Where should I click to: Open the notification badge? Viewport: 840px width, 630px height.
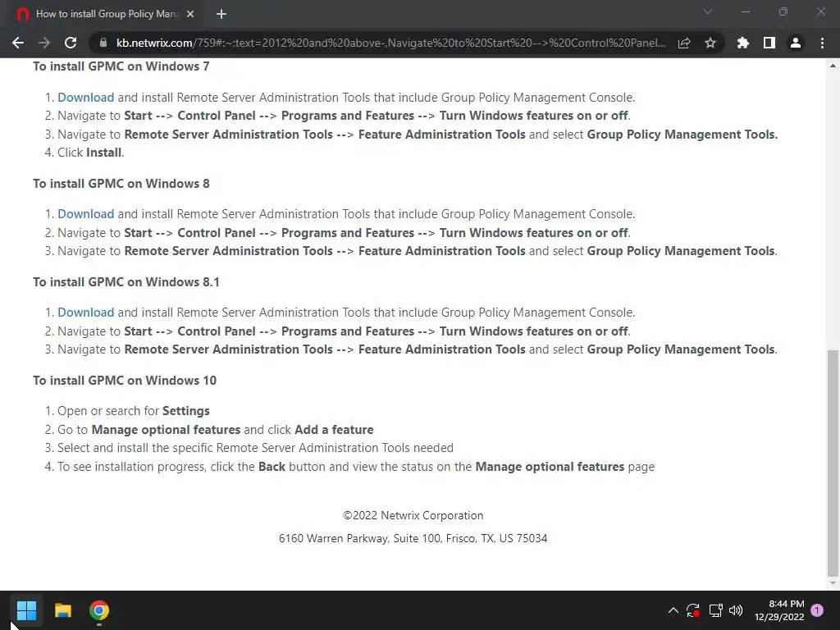click(817, 610)
